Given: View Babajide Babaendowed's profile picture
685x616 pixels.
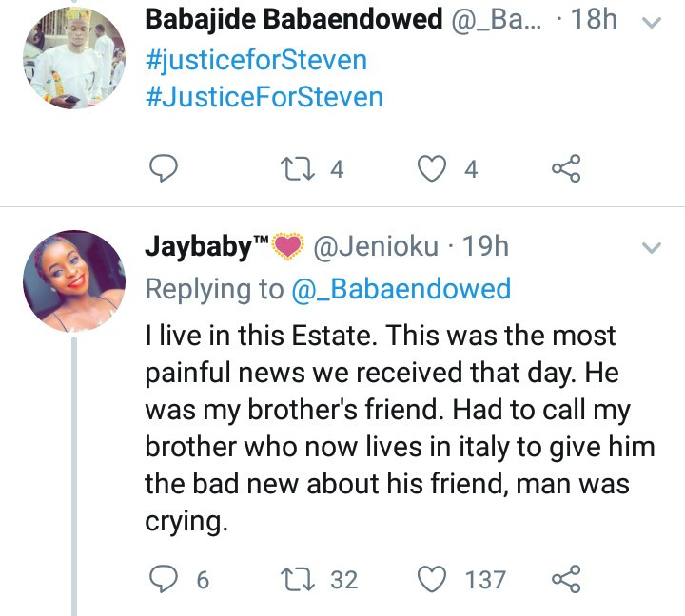Looking at the screenshot, I should coord(74,58).
